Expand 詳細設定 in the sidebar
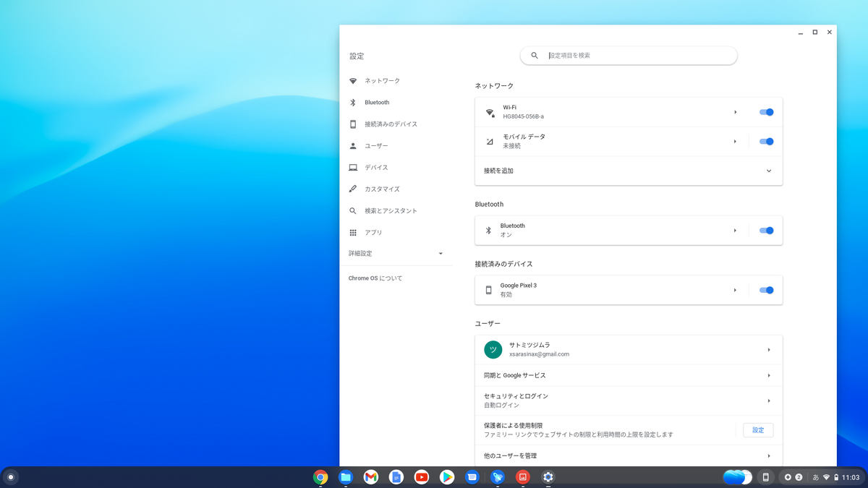This screenshot has height=488, width=868. coord(396,254)
